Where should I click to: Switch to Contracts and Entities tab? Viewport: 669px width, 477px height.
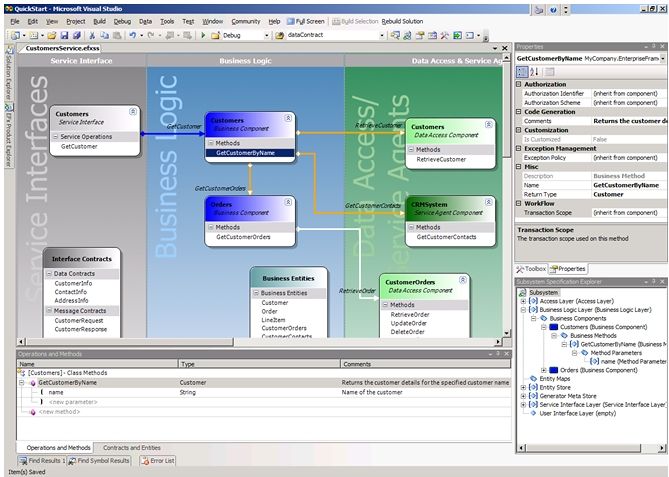pos(132,448)
